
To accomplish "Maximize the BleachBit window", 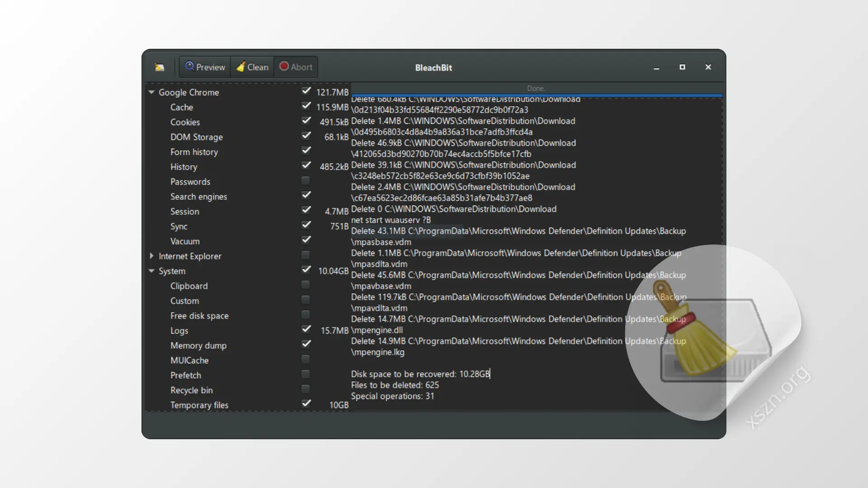I will pos(682,67).
